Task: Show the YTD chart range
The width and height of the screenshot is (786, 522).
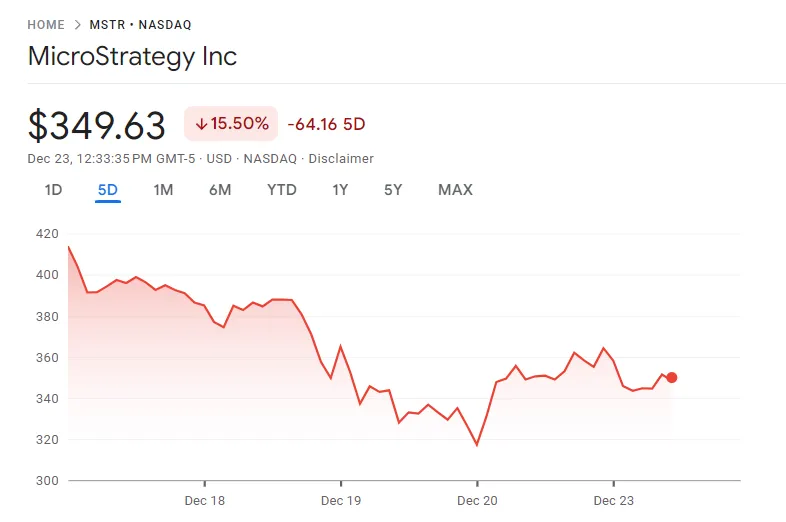Action: pos(282,190)
